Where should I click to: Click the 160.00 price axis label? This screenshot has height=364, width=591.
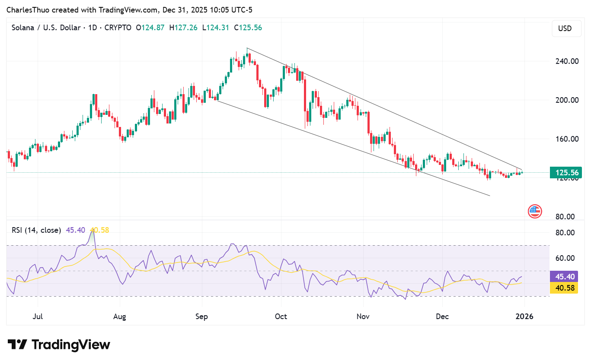(x=567, y=139)
